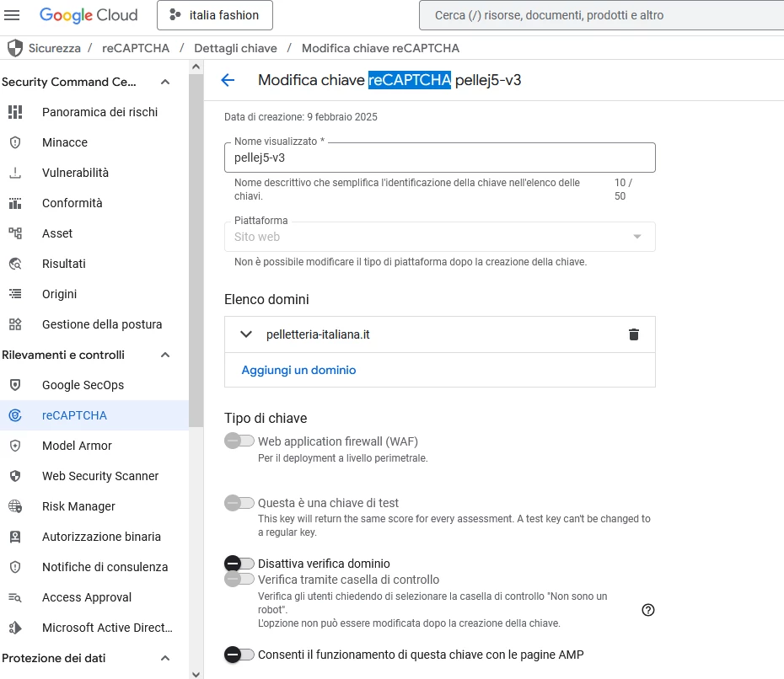The width and height of the screenshot is (784, 679).
Task: Toggle the AMP pages compatibility switch
Action: tap(239, 655)
